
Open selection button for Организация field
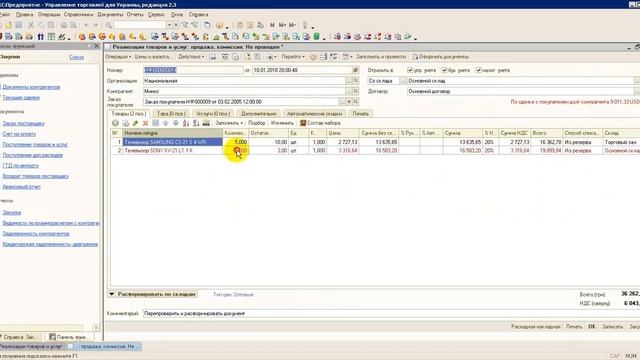349,81
